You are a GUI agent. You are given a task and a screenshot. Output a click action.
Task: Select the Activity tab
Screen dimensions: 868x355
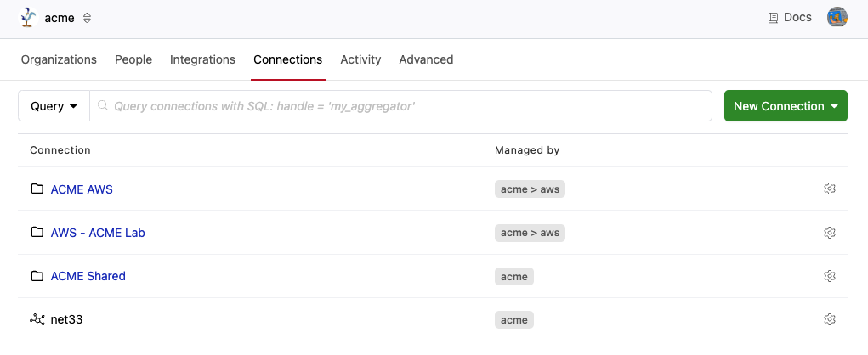[360, 59]
